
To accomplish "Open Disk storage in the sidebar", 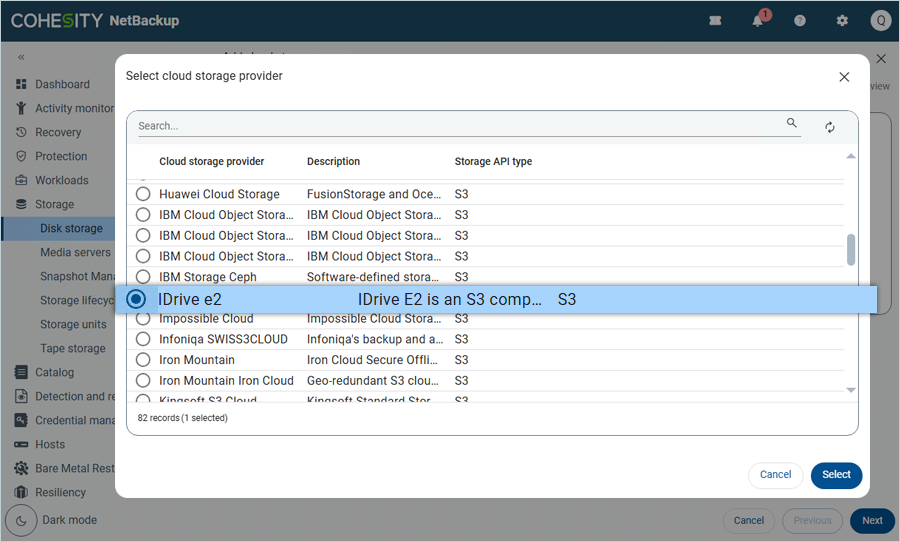I will [x=71, y=228].
